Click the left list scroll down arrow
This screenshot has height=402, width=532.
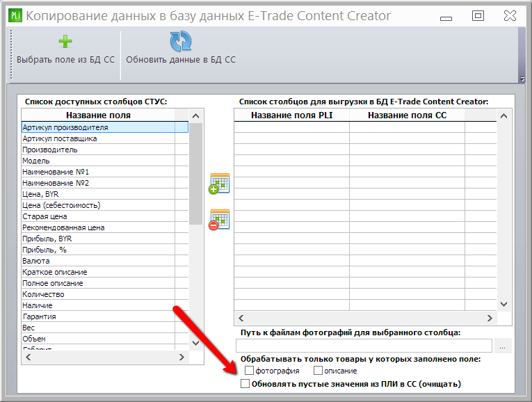(195, 343)
